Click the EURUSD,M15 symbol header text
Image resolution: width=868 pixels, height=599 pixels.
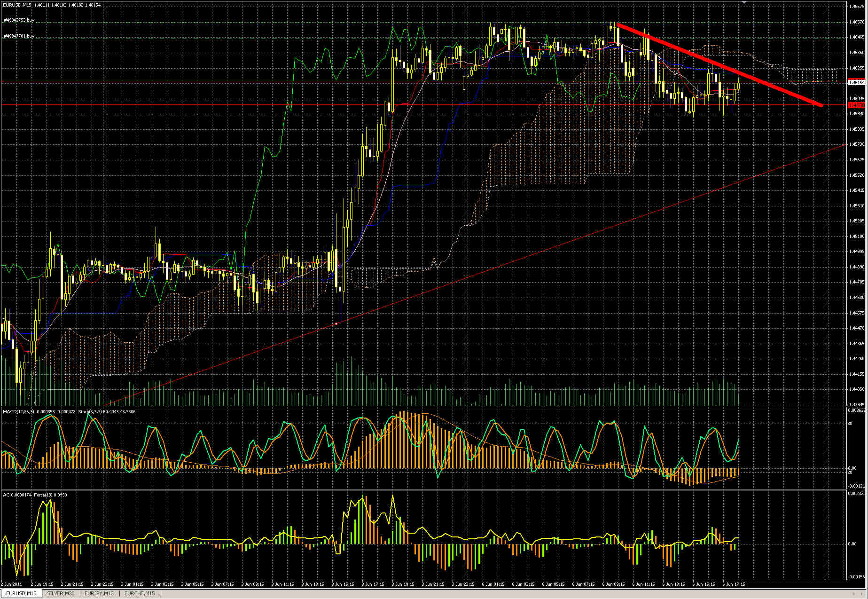16,5
